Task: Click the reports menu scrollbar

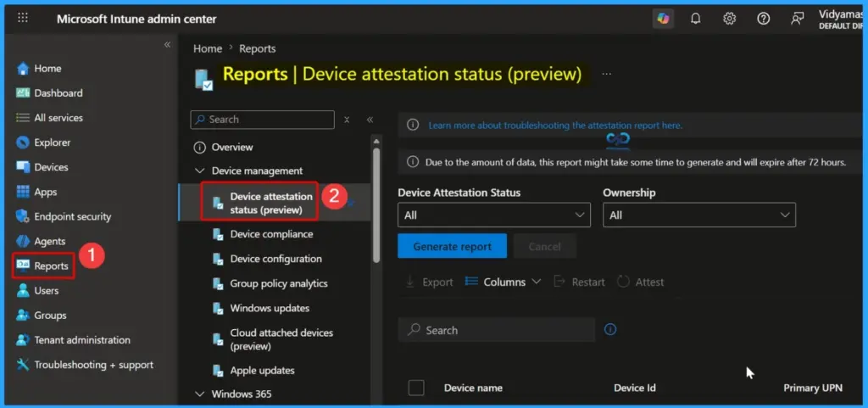Action: pos(376,204)
